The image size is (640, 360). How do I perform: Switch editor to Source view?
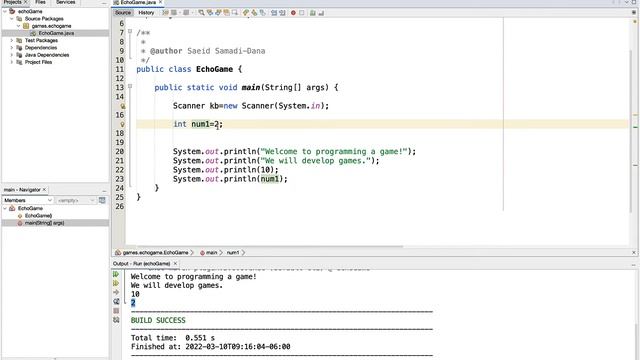[123, 13]
